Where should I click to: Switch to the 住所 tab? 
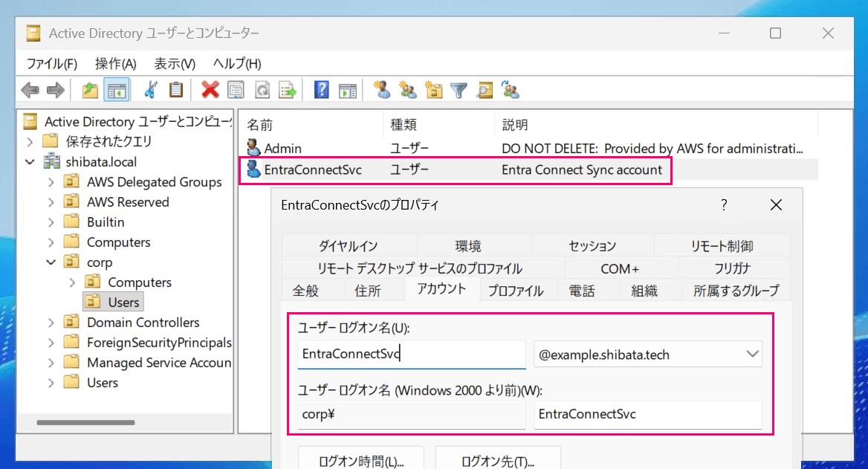(x=368, y=290)
